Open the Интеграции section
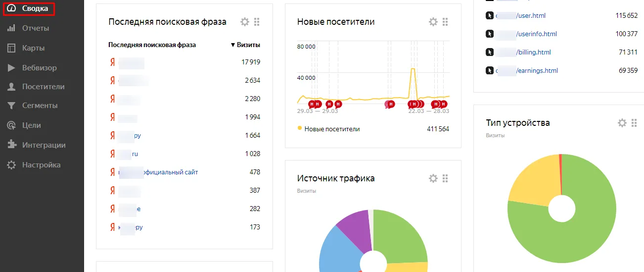 pos(44,145)
